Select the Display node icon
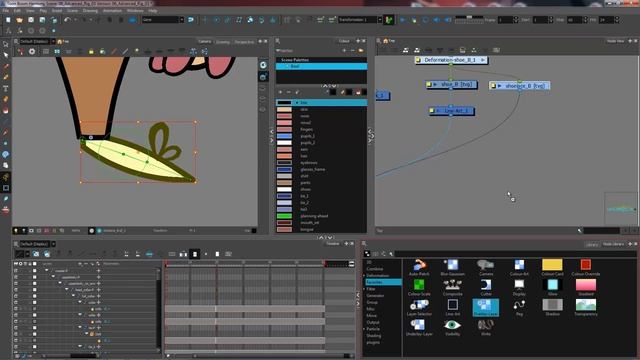The width and height of the screenshot is (640, 360). click(x=519, y=284)
